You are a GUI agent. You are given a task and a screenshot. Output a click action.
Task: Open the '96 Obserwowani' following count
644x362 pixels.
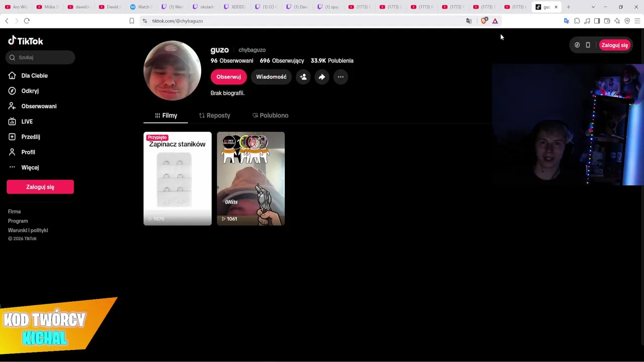(232, 61)
